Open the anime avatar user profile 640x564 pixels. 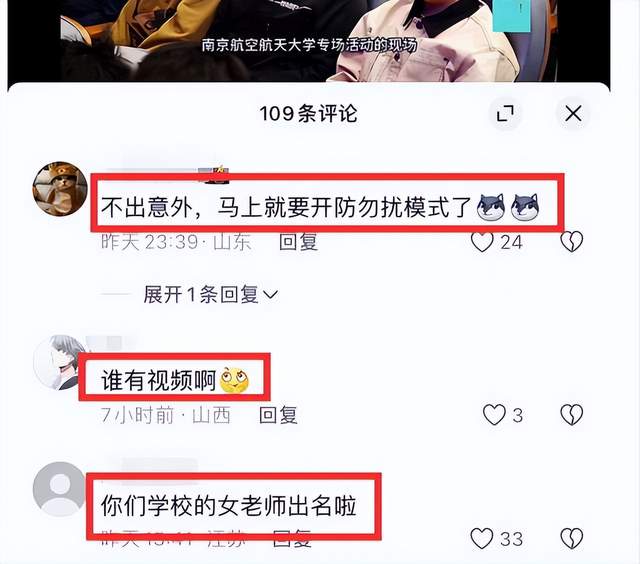60,362
